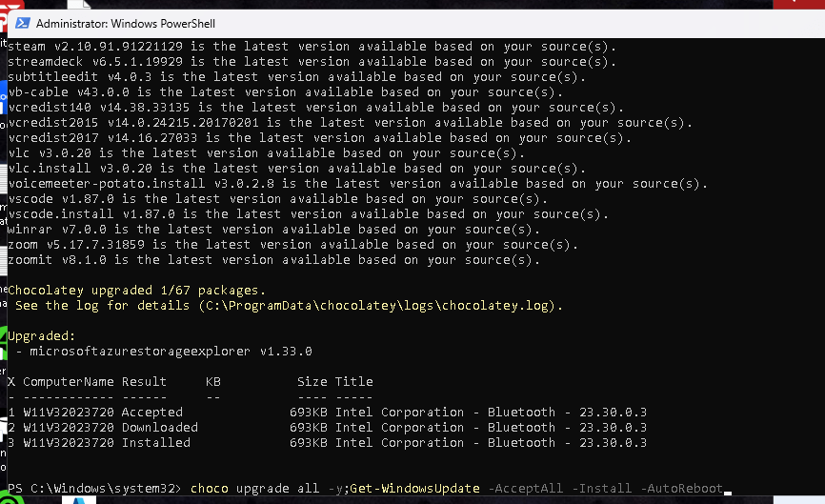This screenshot has height=504, width=825.
Task: Click the -AutoReboot parameter in command
Action: [681, 489]
